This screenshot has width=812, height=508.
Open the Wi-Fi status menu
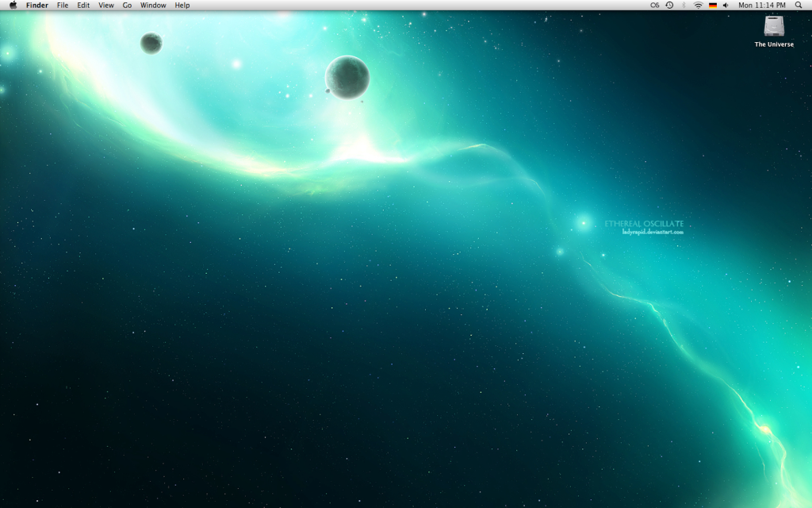[698, 6]
